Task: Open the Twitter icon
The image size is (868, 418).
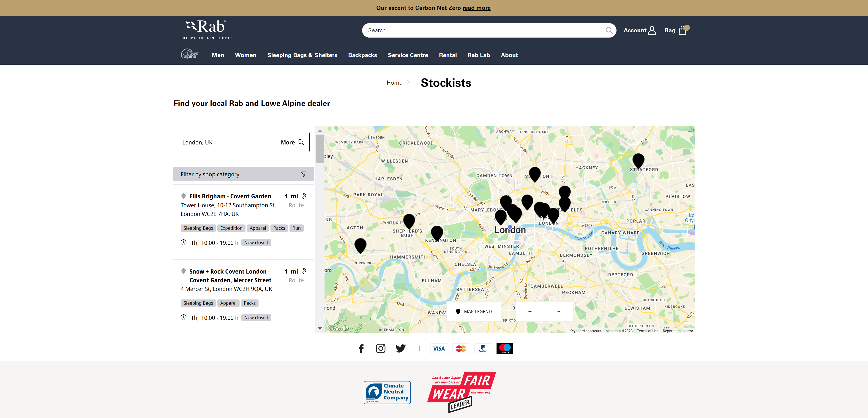Action: pyautogui.click(x=400, y=349)
